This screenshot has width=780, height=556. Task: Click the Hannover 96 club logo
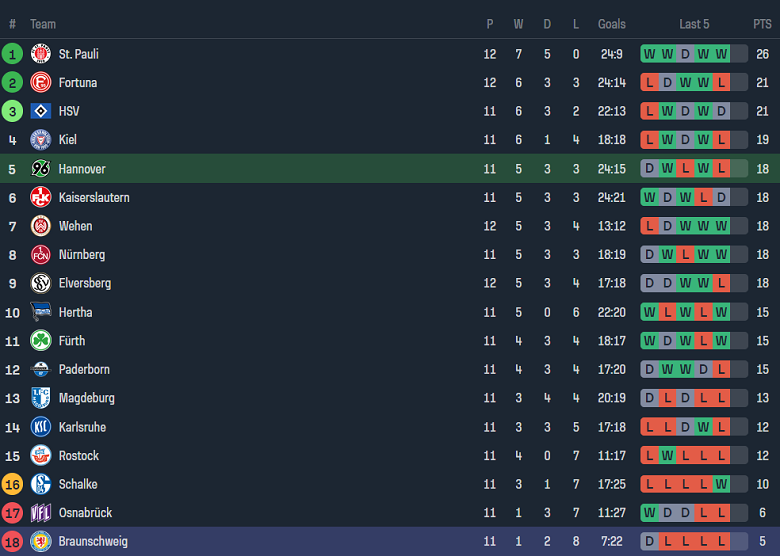point(41,169)
